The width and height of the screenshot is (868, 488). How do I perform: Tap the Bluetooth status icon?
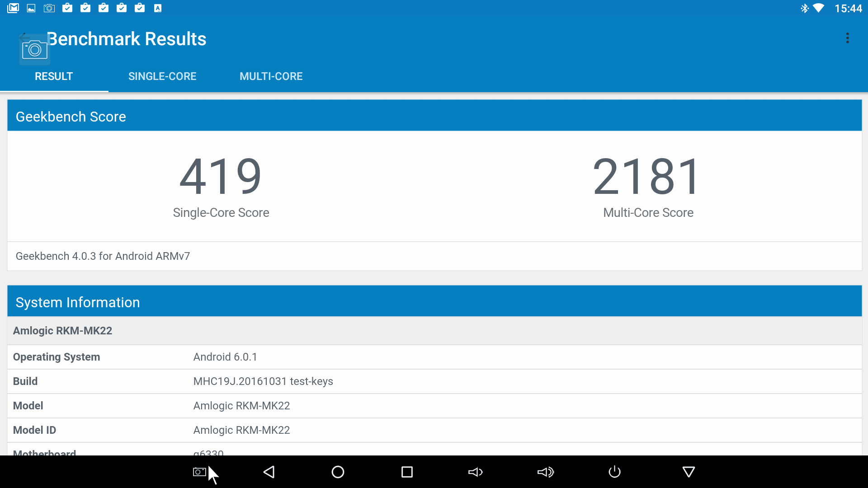pos(804,8)
